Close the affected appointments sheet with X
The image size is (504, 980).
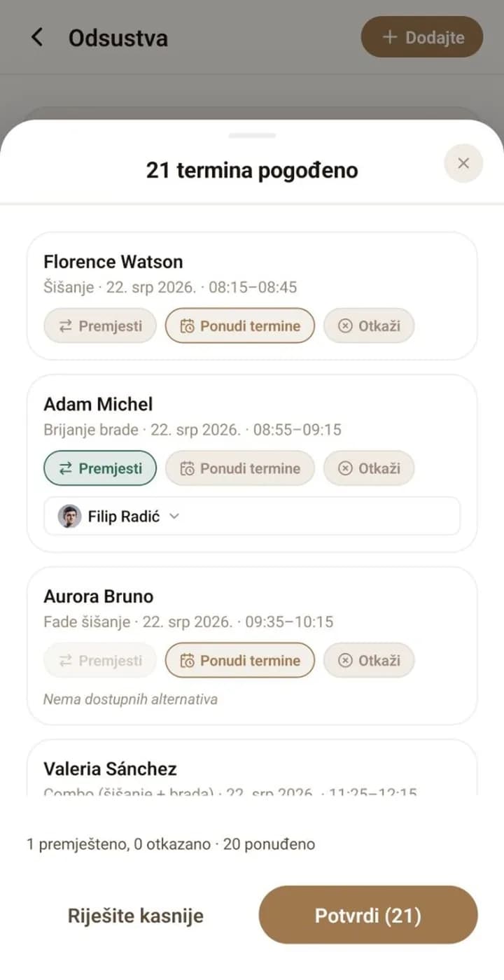click(x=463, y=163)
